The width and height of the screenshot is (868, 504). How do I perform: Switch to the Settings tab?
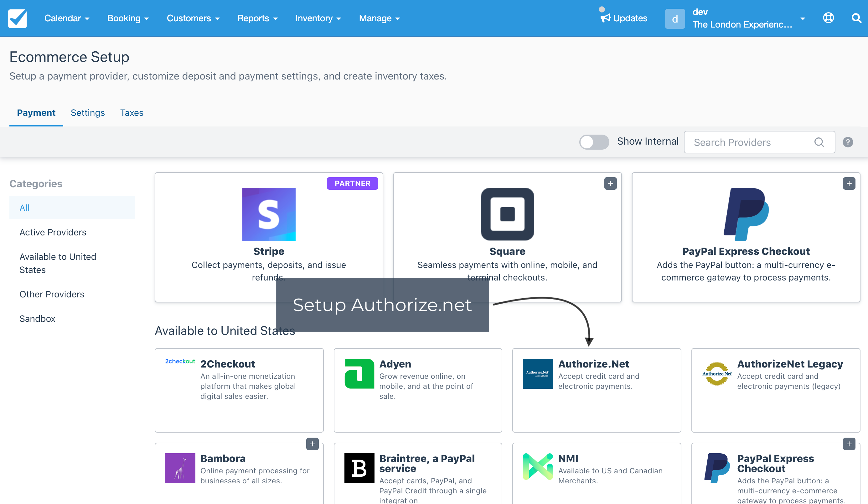pyautogui.click(x=88, y=113)
